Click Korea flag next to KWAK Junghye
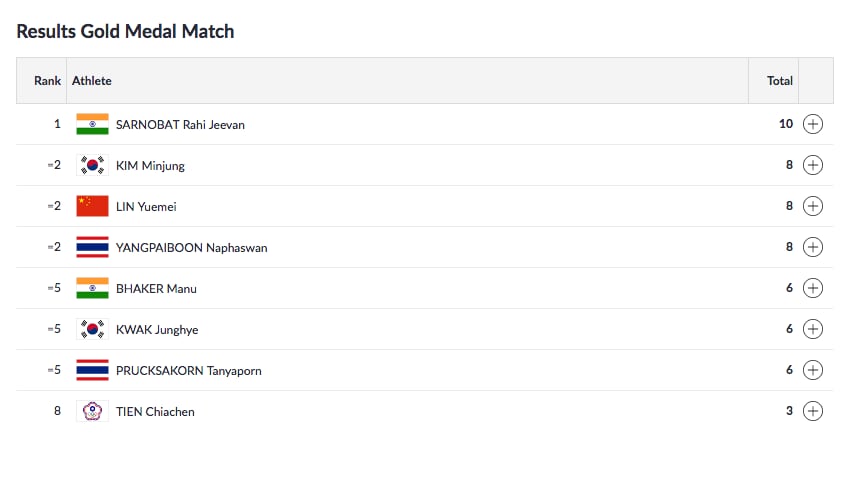This screenshot has height=484, width=866. click(x=92, y=329)
